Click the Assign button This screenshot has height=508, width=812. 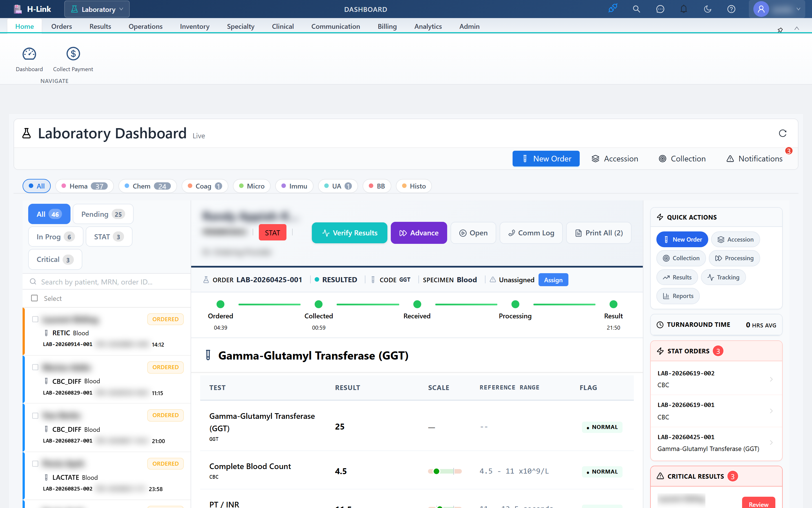coord(553,280)
